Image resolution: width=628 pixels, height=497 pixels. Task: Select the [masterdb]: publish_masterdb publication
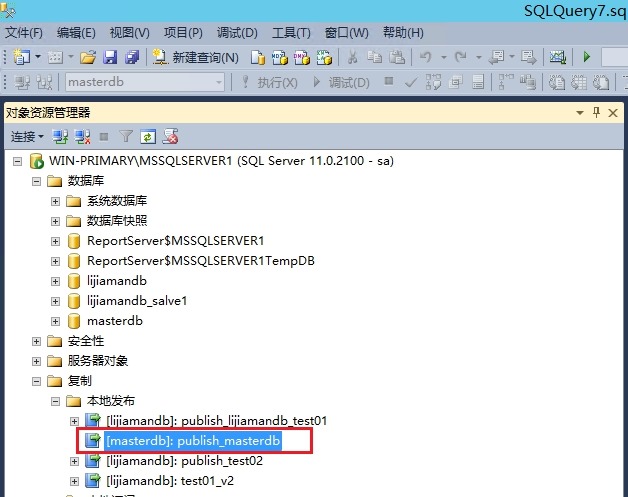[x=194, y=441]
